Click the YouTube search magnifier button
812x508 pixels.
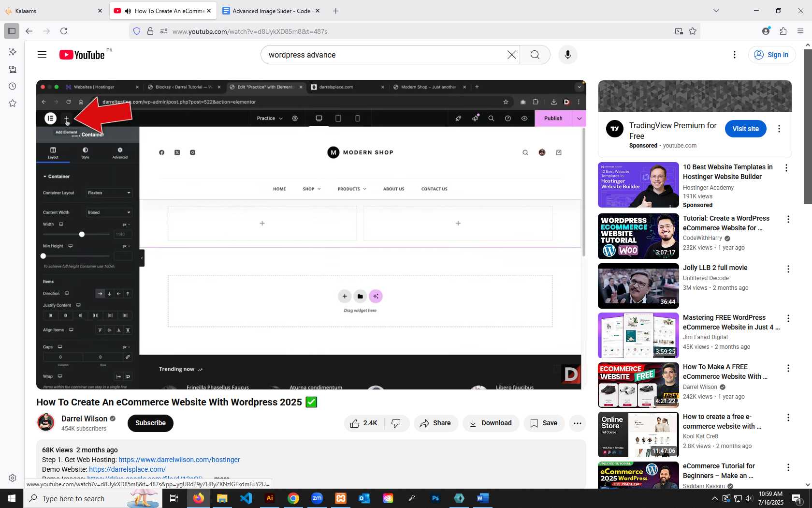(x=535, y=55)
